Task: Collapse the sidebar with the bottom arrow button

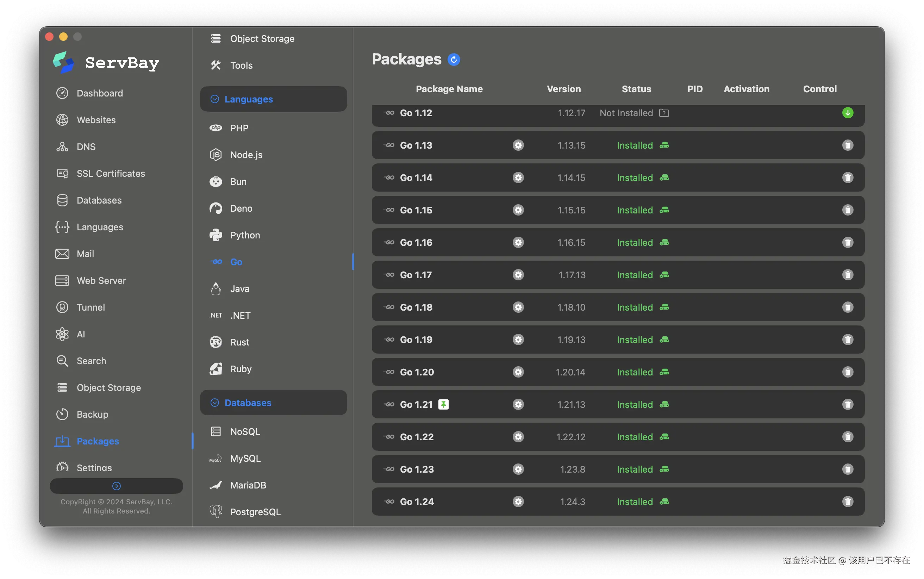Action: pyautogui.click(x=116, y=486)
